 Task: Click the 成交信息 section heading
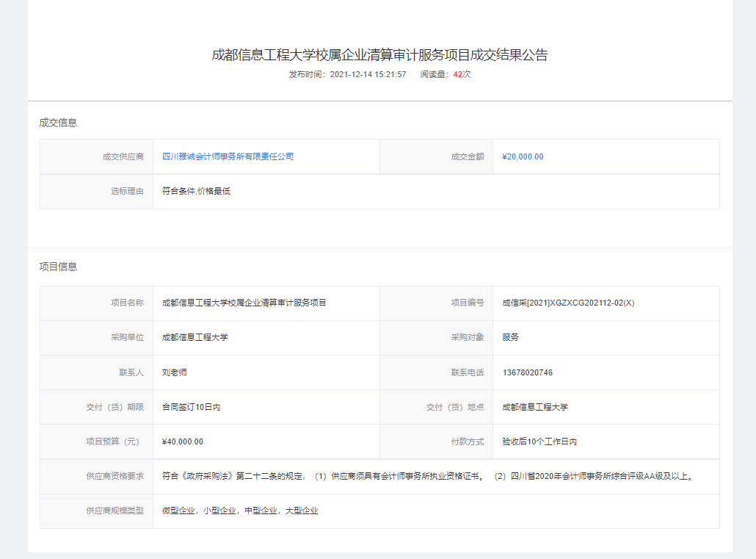pyautogui.click(x=58, y=123)
